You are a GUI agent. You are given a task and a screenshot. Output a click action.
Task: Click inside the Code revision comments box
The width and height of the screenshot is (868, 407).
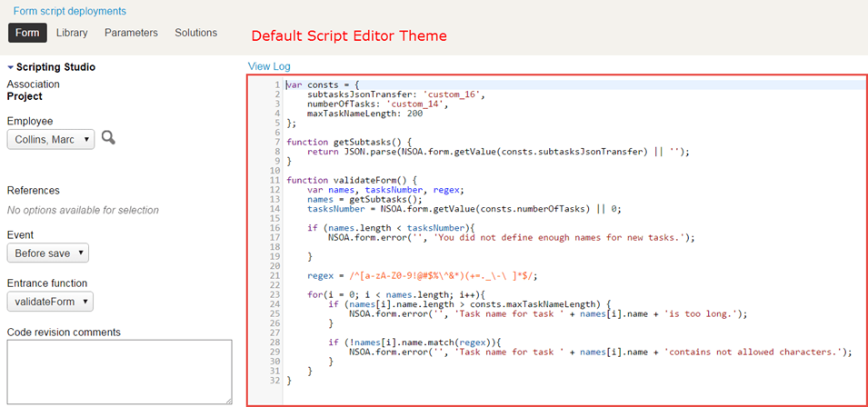pyautogui.click(x=120, y=372)
